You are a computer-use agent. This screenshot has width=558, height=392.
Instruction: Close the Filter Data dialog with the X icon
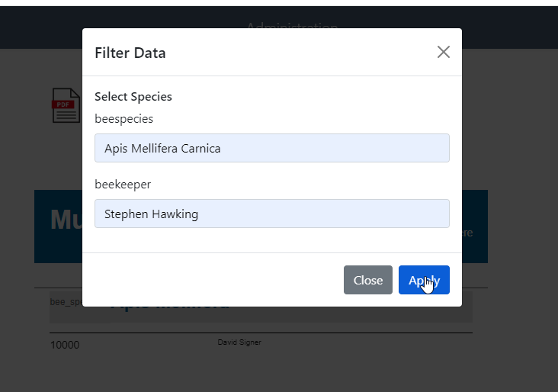tap(444, 52)
